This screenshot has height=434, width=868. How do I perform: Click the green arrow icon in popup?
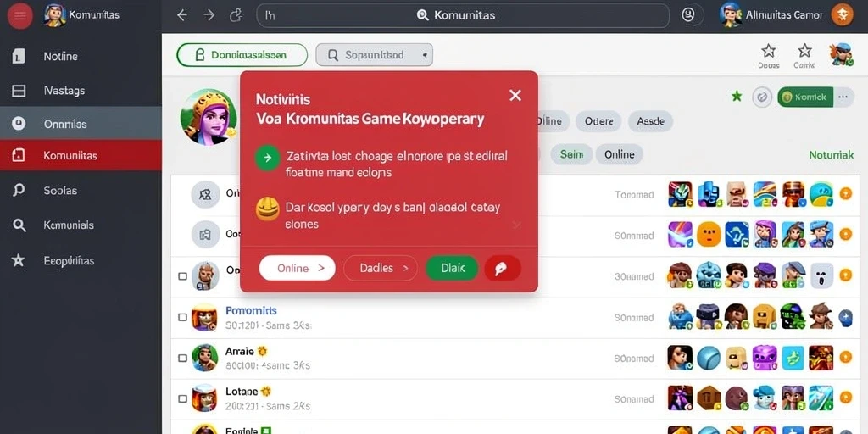[267, 158]
